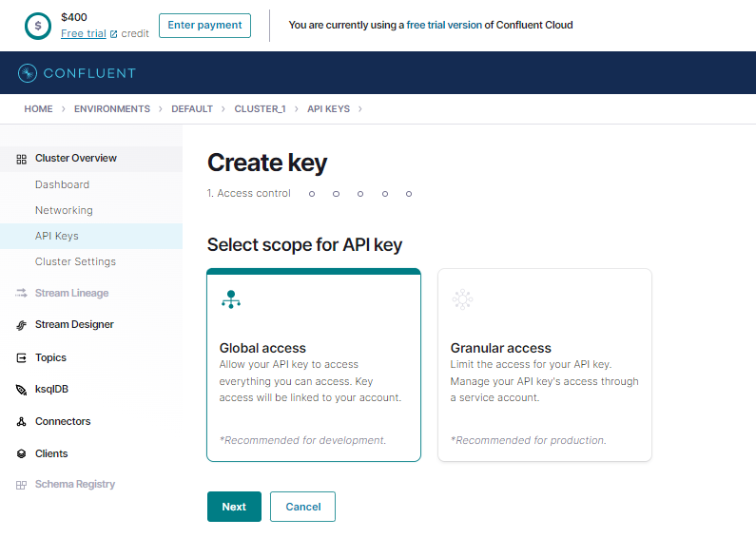Screen dimensions: 756x538
Task: Click the dollar credit balance icon
Action: click(x=38, y=26)
